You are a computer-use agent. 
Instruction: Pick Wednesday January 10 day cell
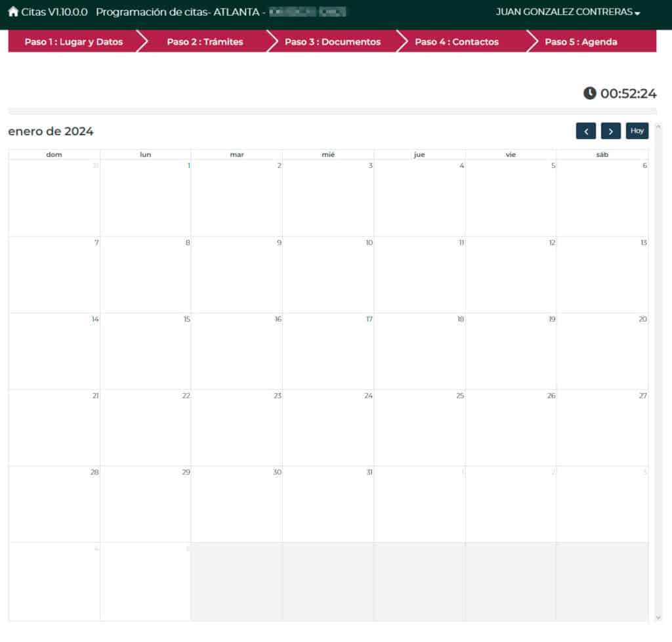(328, 274)
